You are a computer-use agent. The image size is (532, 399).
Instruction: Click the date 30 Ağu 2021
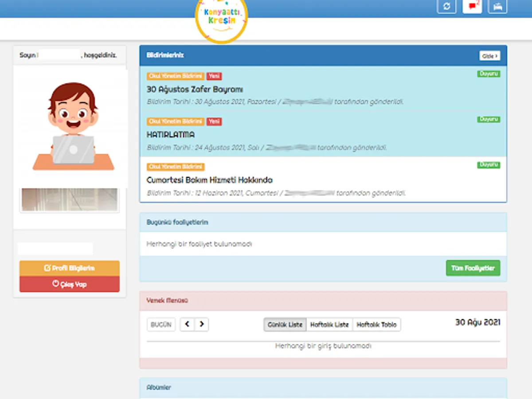[x=477, y=322]
